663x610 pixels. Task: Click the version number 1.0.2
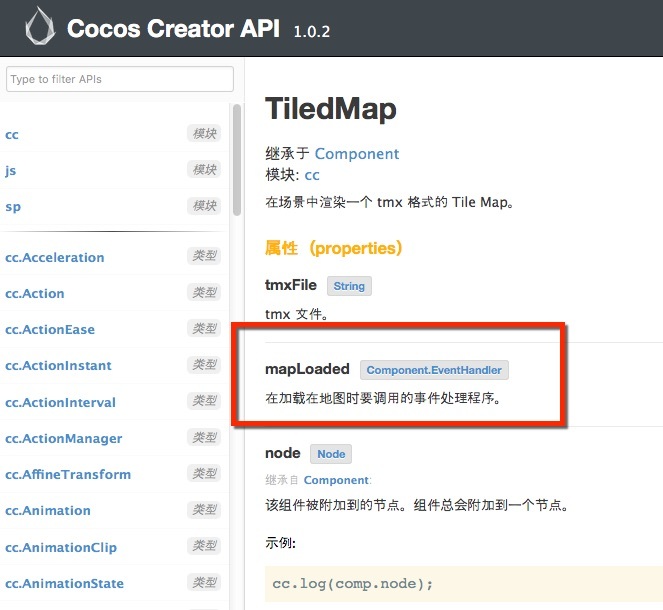pos(312,32)
